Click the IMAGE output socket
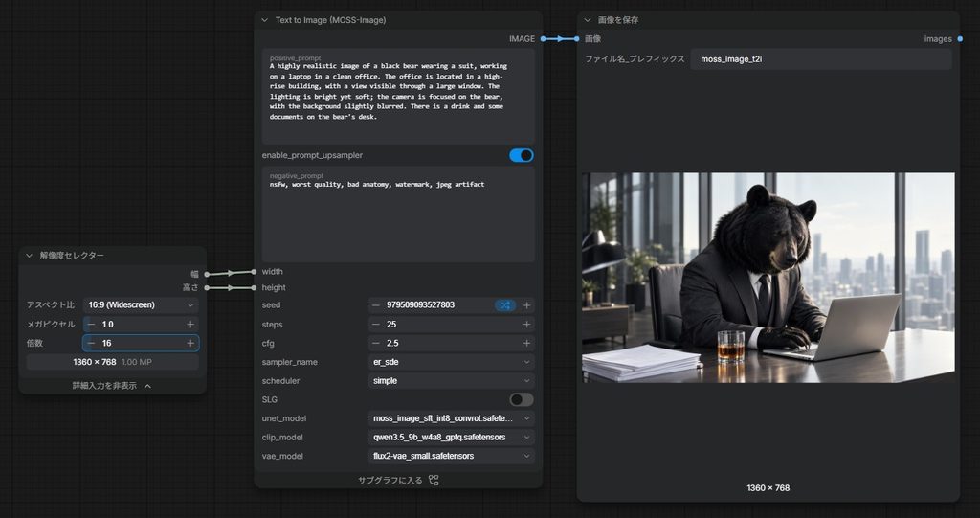980x518 pixels. coord(544,39)
